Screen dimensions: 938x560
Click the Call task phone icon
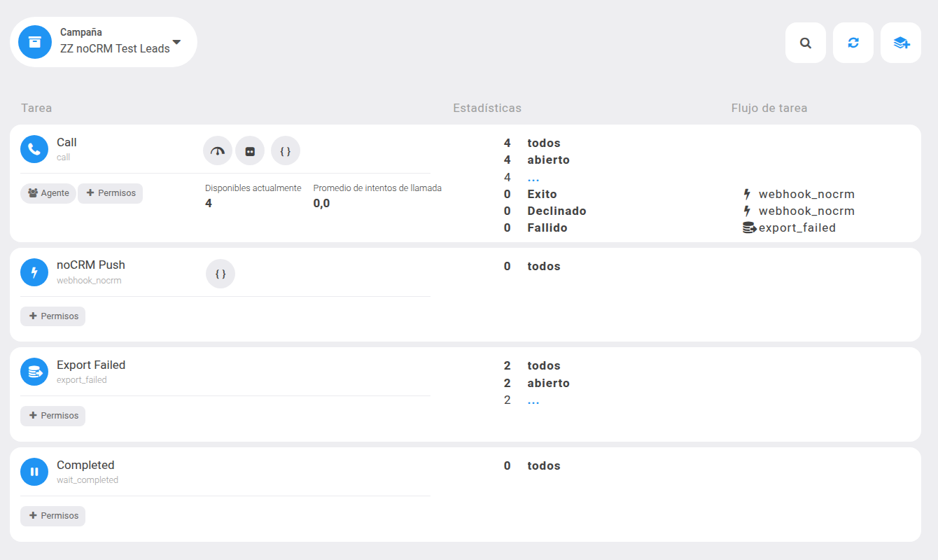click(x=34, y=149)
